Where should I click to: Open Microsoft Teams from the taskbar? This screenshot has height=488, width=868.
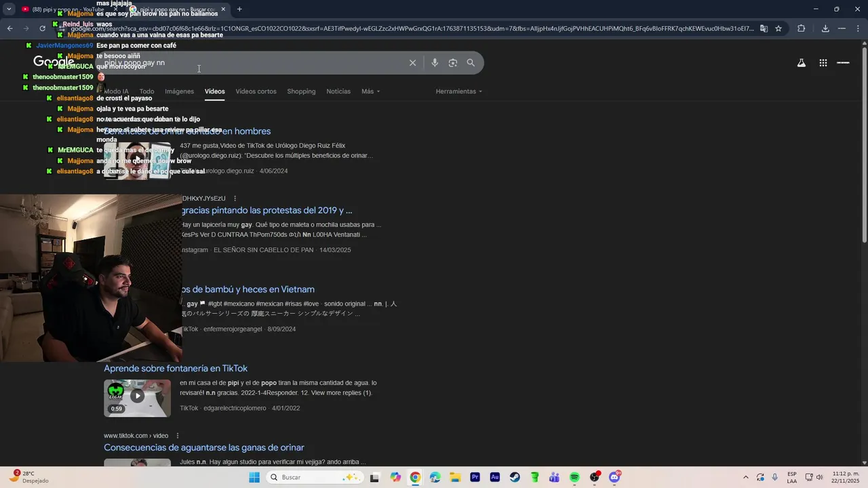point(555,477)
